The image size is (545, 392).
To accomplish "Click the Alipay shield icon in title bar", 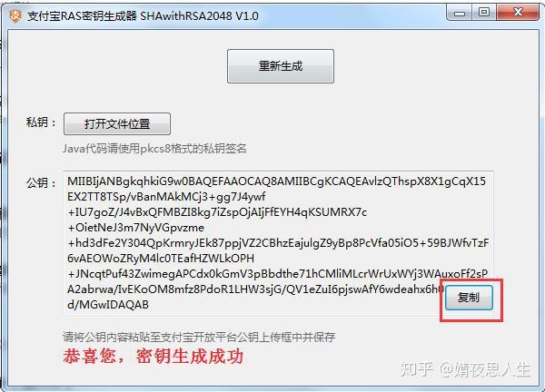I will 15,15.
